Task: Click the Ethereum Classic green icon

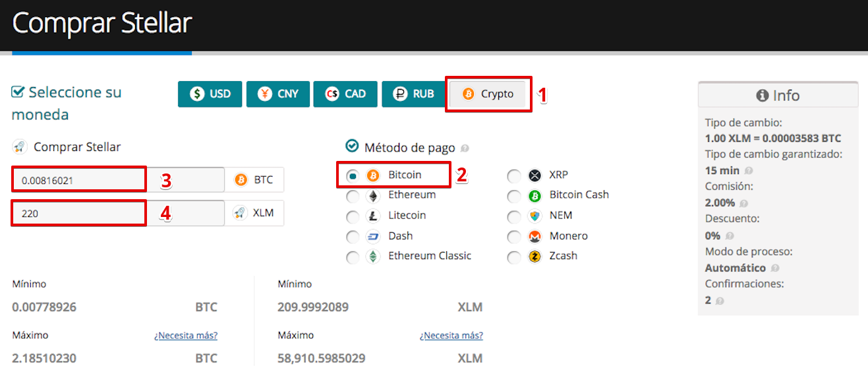Action: click(373, 257)
